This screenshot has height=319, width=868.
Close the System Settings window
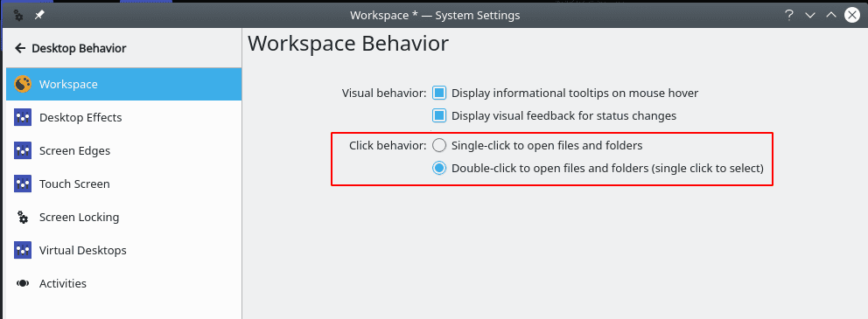(852, 16)
